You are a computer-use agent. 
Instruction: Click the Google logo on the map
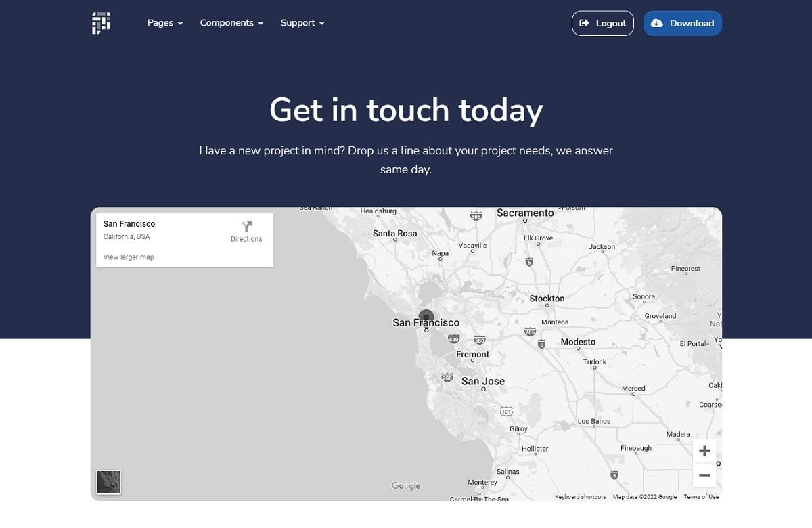[x=405, y=486]
